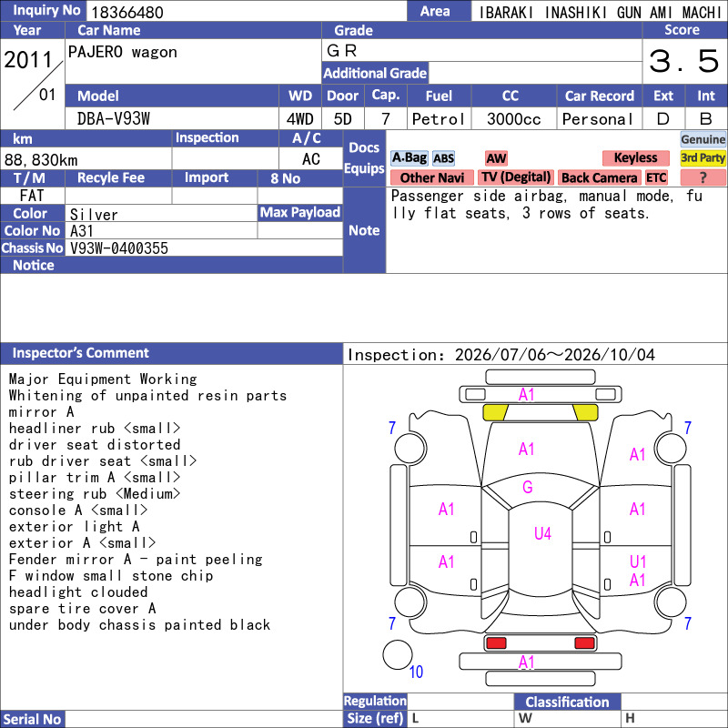
Task: Select the inquiry number 18366480
Action: pyautogui.click(x=127, y=12)
